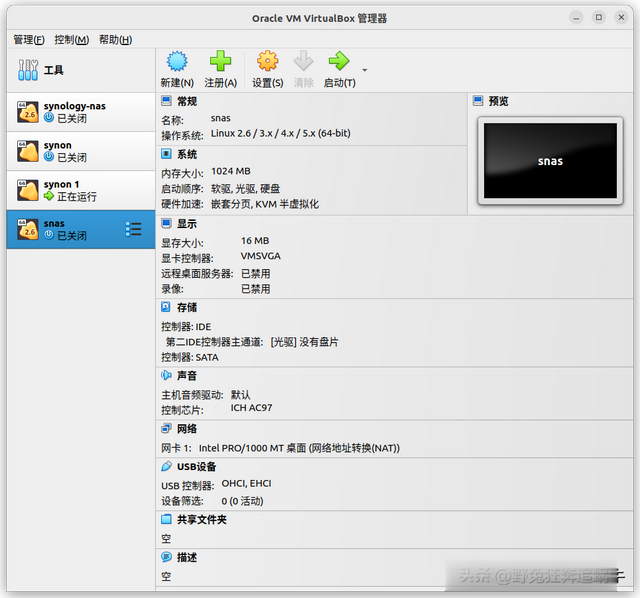Start VM with green Start (启动) arrow
This screenshot has width=640, height=598.
pos(339,61)
